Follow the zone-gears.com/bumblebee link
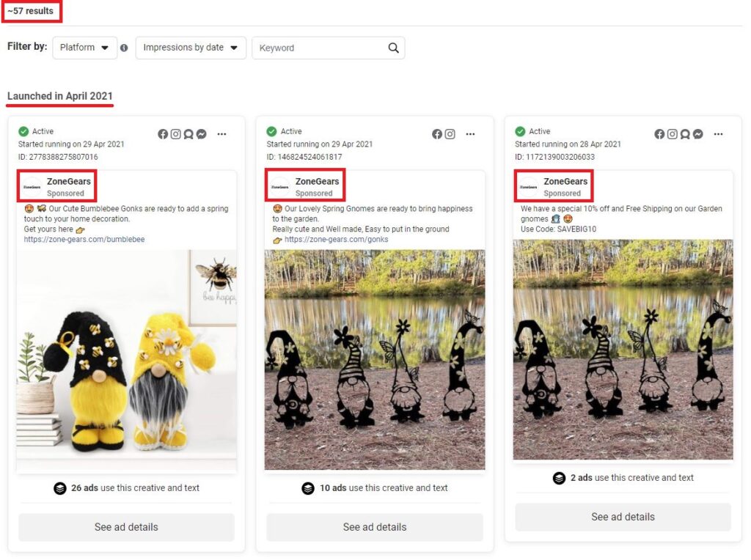751x560 pixels. [x=84, y=240]
